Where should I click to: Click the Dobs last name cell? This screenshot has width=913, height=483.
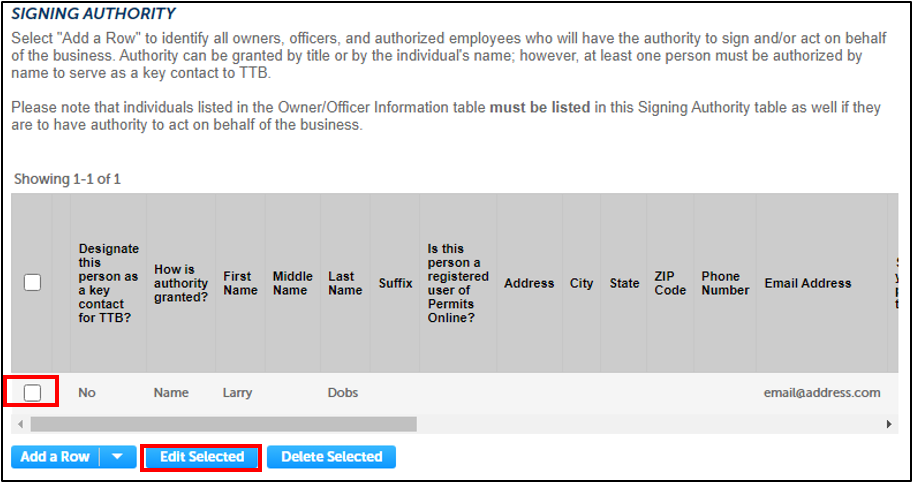(343, 393)
